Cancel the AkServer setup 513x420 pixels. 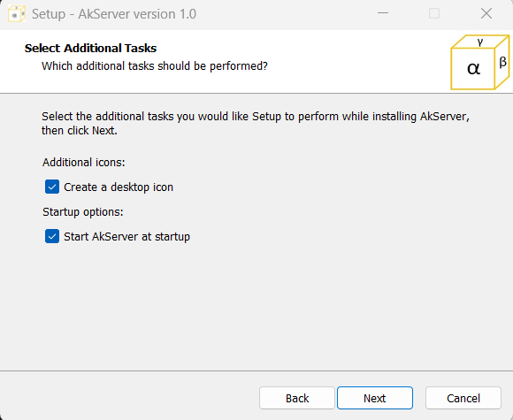click(463, 398)
